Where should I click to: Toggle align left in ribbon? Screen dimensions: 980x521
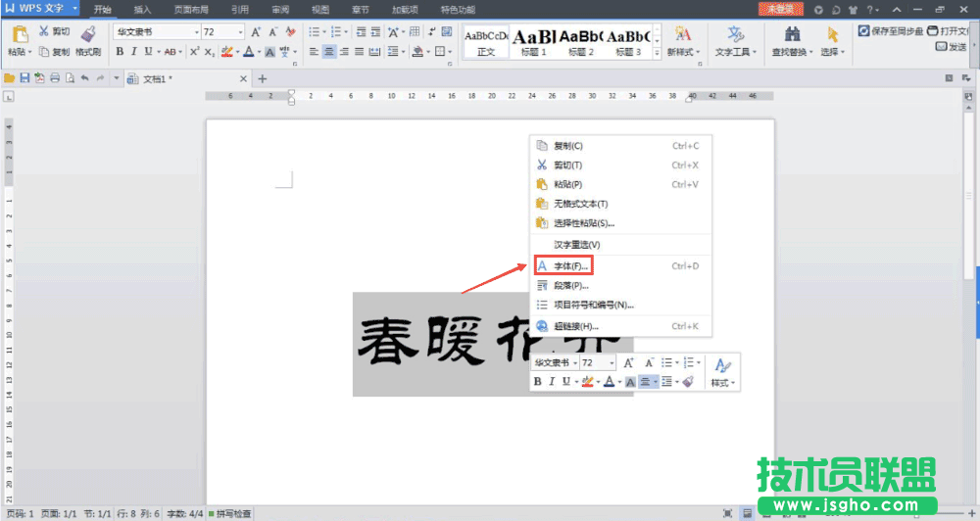[x=314, y=52]
